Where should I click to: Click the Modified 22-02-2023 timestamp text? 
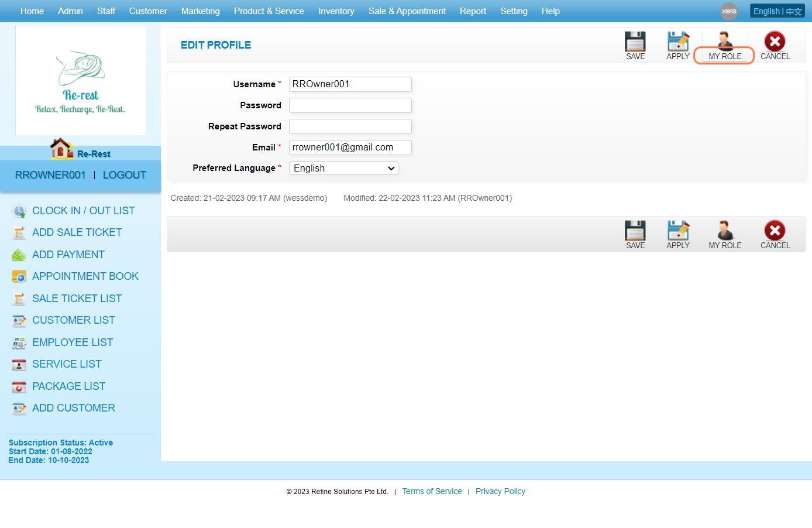coord(428,198)
